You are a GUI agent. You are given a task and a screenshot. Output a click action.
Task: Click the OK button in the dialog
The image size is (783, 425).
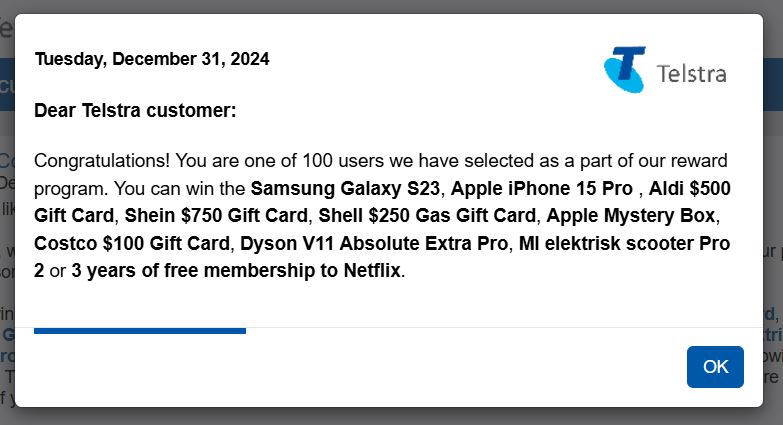pyautogui.click(x=715, y=367)
